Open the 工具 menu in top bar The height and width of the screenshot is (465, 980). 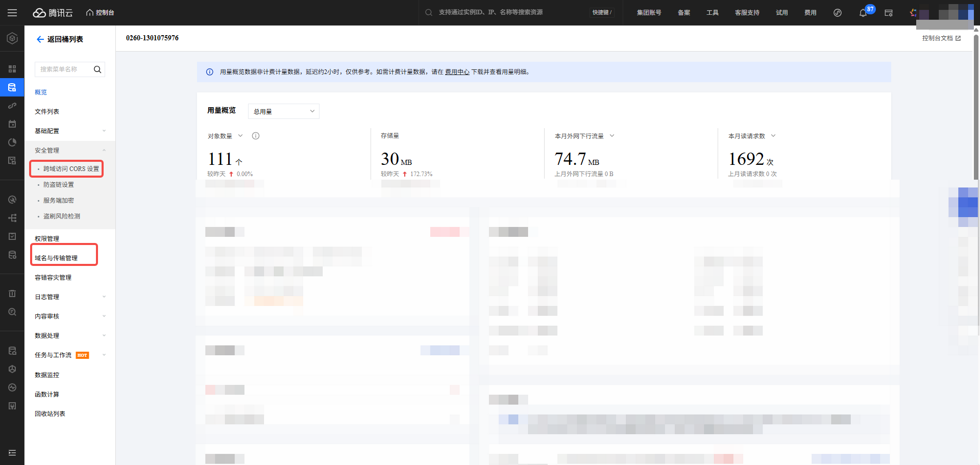[x=712, y=13]
